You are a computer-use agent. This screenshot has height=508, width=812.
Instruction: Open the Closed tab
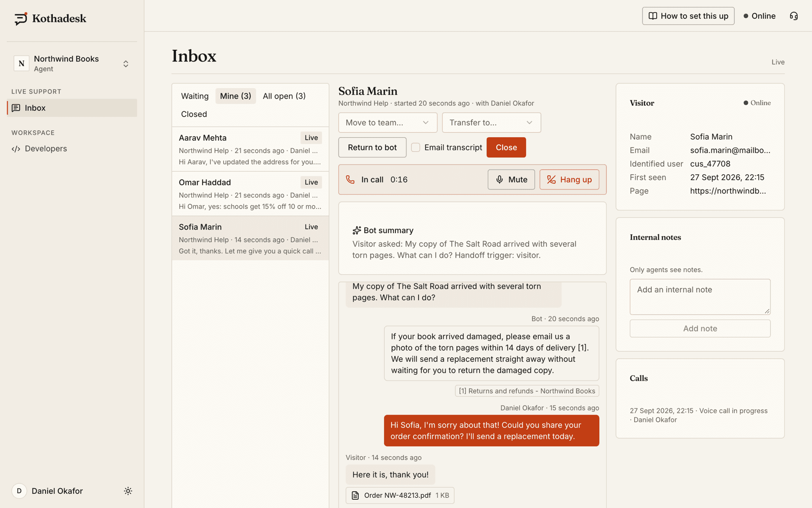[194, 114]
